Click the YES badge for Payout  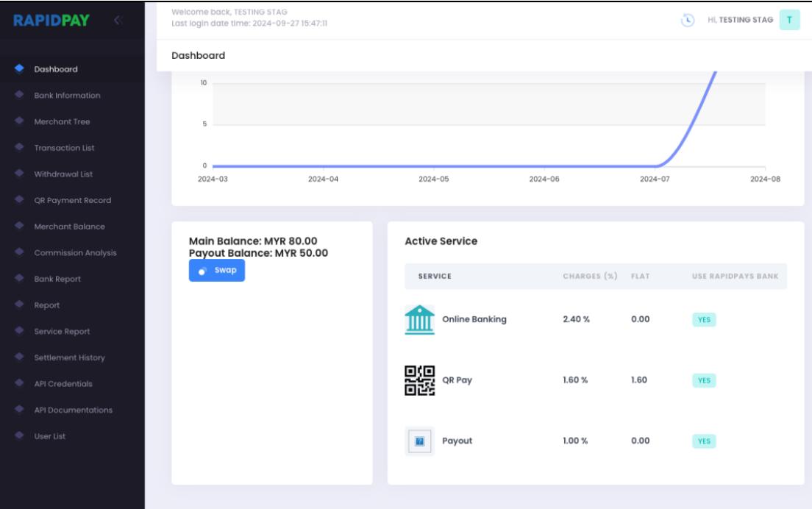(703, 441)
